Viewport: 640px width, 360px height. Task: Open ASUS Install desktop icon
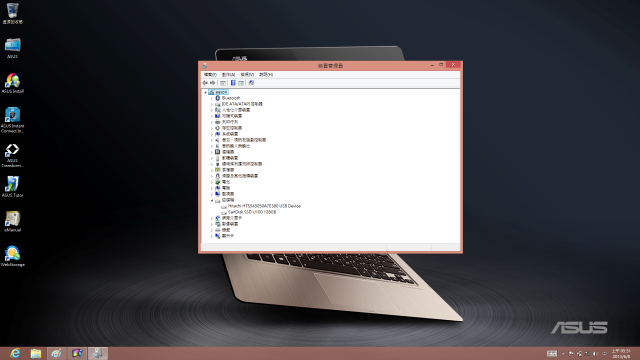pyautogui.click(x=13, y=83)
